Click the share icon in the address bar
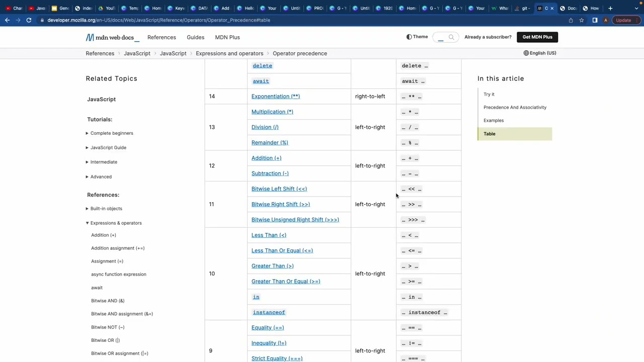 tap(571, 20)
